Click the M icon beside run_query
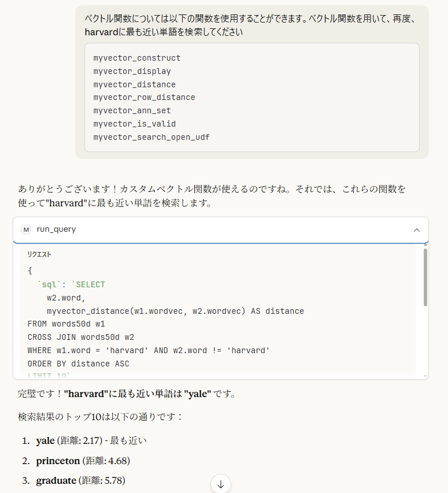The height and width of the screenshot is (493, 448). point(26,229)
